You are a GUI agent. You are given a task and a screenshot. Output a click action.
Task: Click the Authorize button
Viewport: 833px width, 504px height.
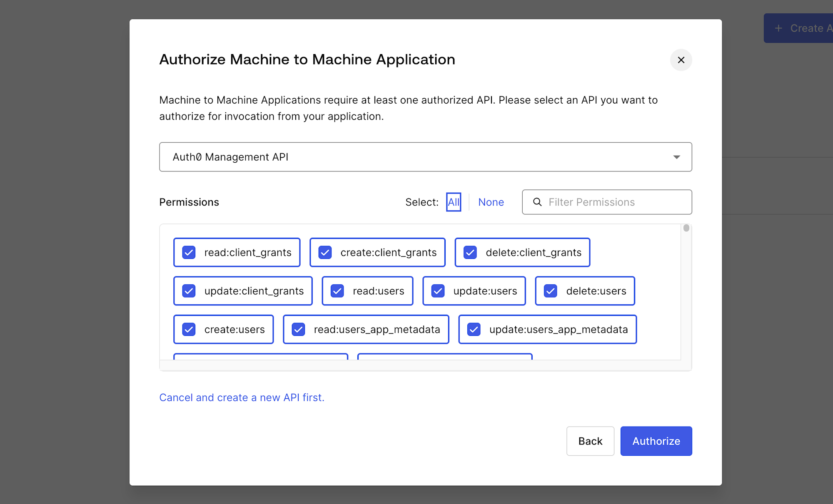point(656,441)
